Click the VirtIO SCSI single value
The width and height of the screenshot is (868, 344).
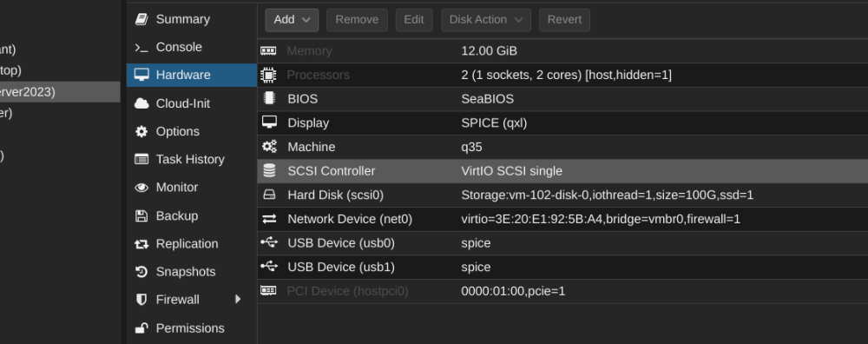tap(512, 171)
